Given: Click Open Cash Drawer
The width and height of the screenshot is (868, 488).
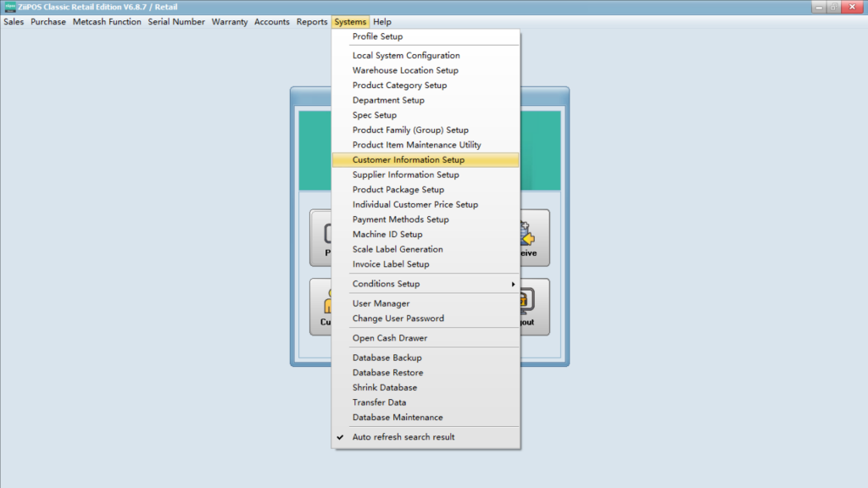Looking at the screenshot, I should (390, 338).
